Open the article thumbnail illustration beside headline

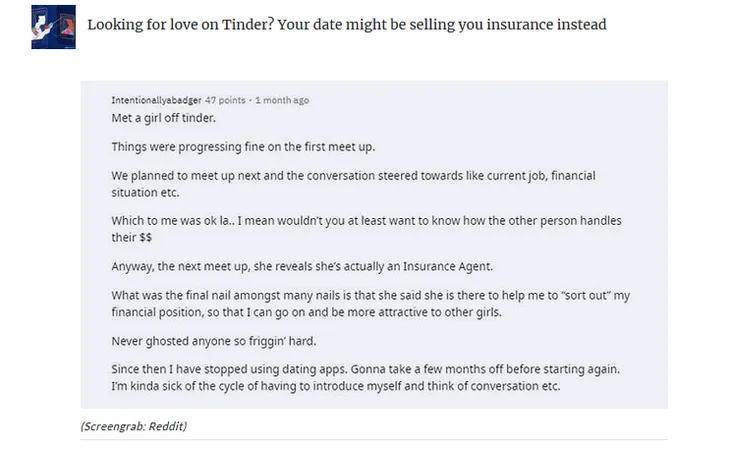tap(54, 27)
